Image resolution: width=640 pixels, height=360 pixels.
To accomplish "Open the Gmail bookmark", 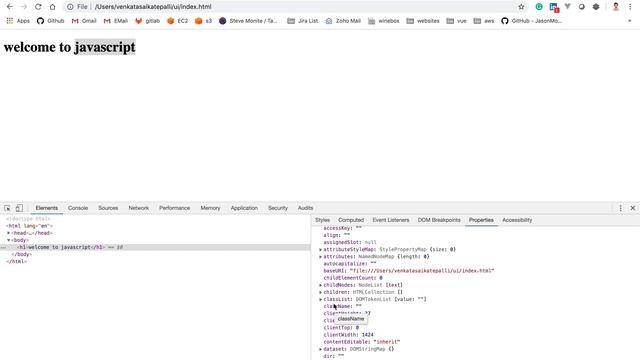I will (84, 21).
